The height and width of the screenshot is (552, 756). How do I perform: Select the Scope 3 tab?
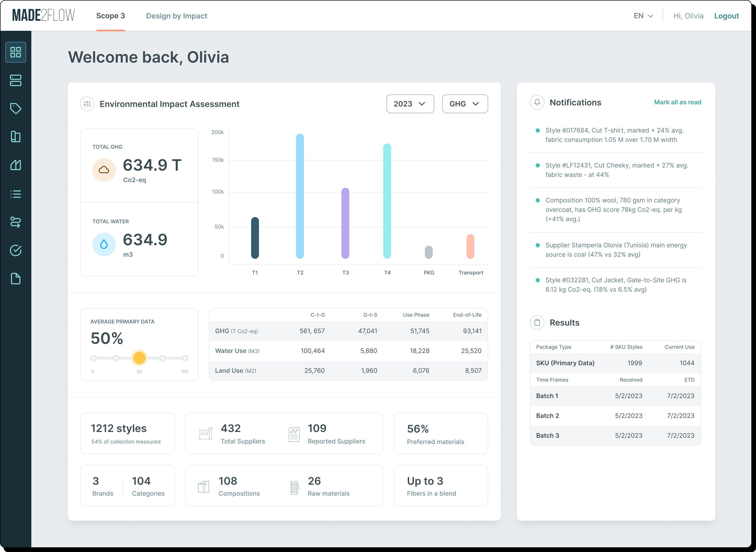(110, 16)
